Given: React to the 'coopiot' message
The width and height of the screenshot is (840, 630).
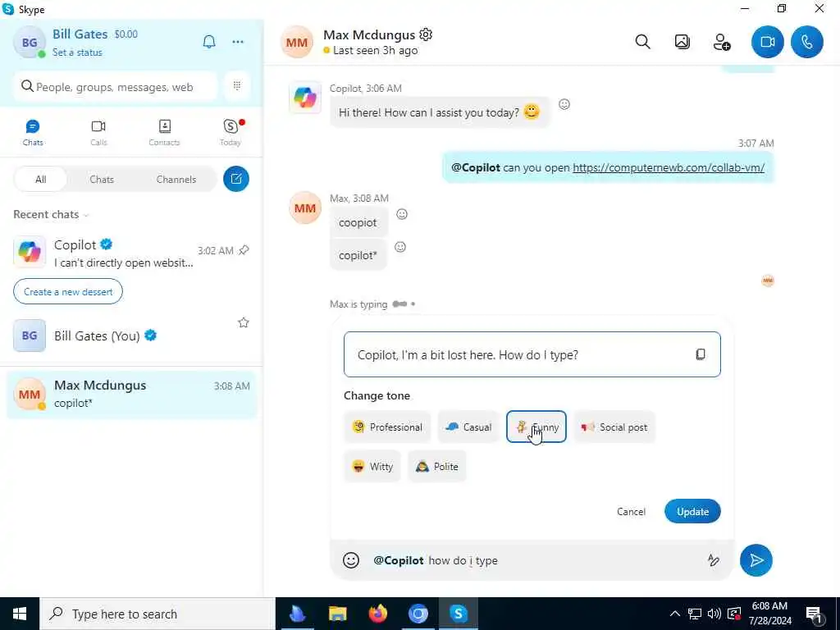Looking at the screenshot, I should 402,214.
